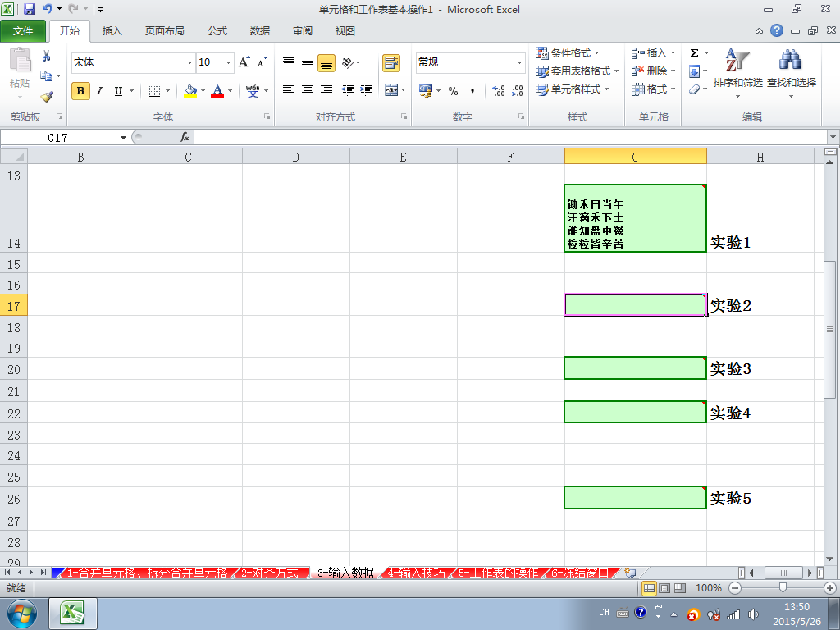The width and height of the screenshot is (840, 630).
Task: Increase indent in alignment group
Action: coord(367,90)
